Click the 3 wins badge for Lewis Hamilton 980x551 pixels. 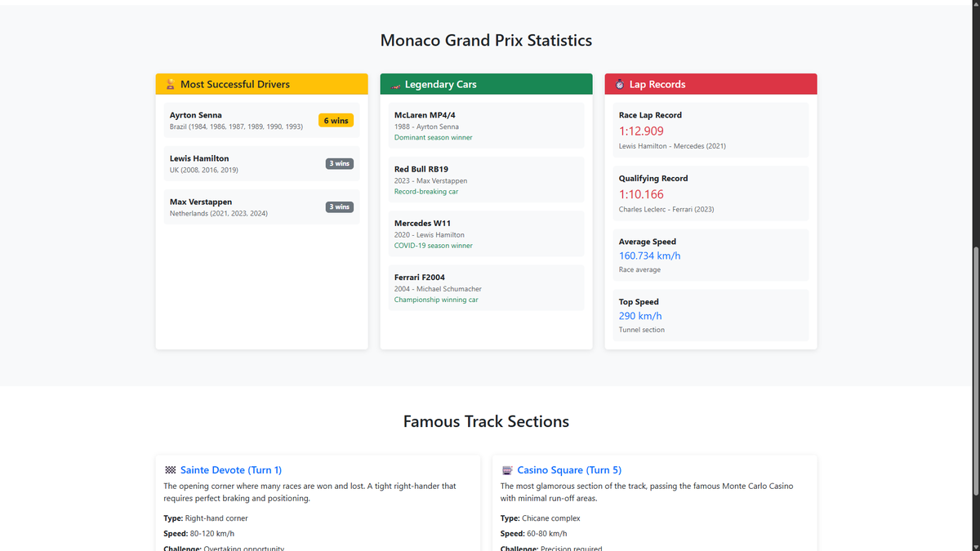coord(340,163)
